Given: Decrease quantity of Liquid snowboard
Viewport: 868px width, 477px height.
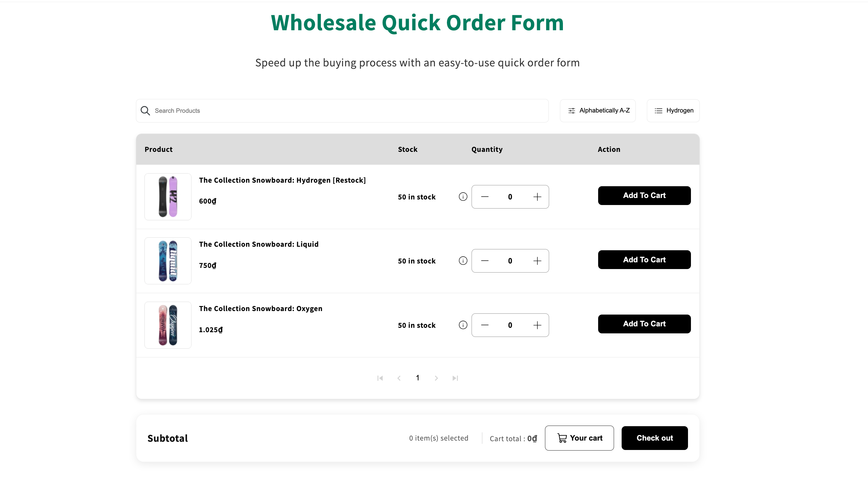Looking at the screenshot, I should 485,261.
